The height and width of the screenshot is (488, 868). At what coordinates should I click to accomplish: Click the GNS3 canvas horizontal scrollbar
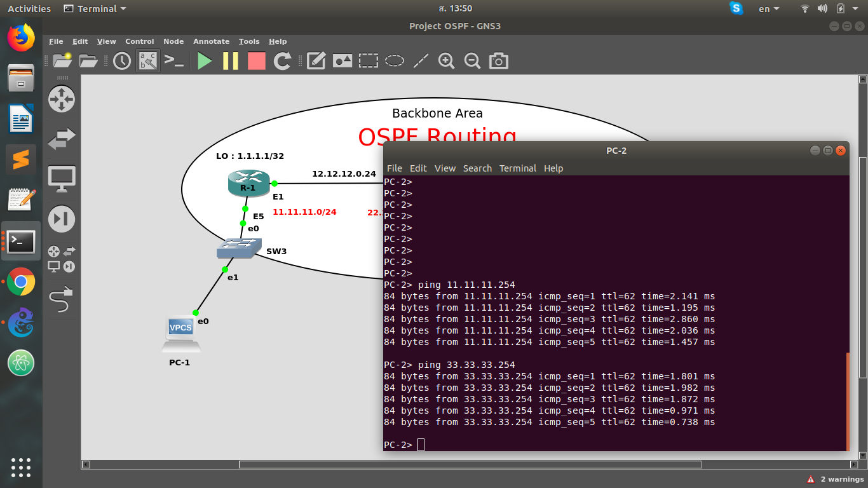coord(470,464)
